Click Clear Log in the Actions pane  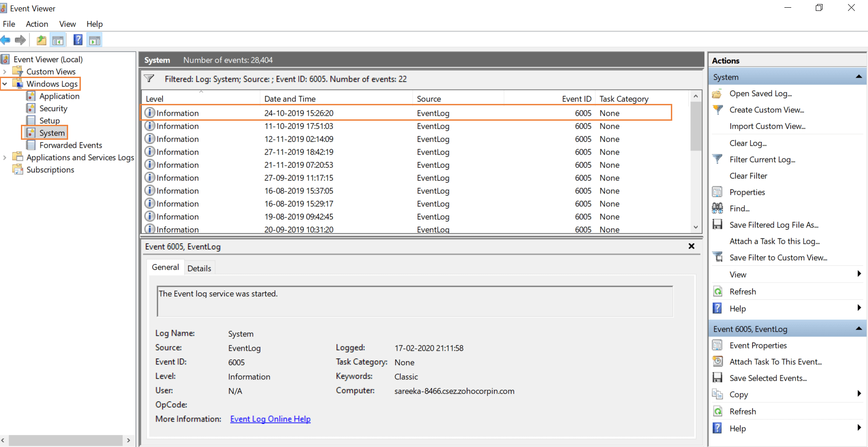[748, 143]
